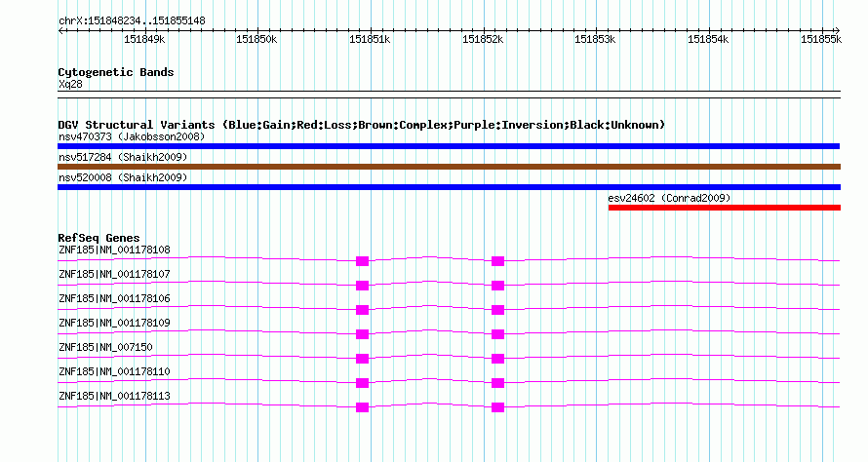Open the nsv470373 (Jakobsson2008) label
This screenshot has height=462, width=868.
[x=132, y=136]
